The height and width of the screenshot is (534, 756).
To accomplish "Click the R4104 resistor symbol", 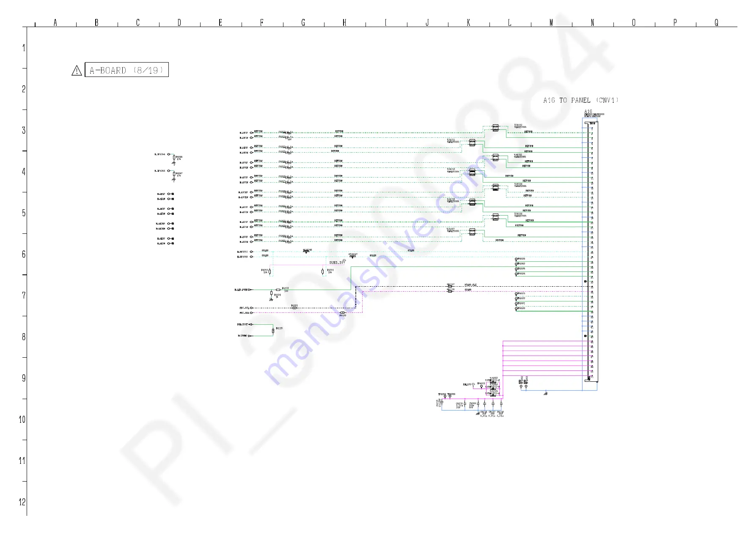I will (x=271, y=293).
